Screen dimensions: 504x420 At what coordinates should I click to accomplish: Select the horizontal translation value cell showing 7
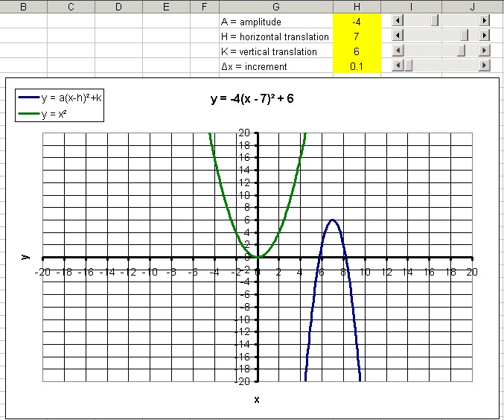tap(356, 36)
